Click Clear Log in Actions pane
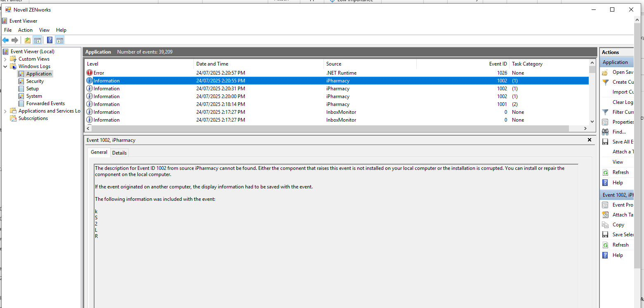The width and height of the screenshot is (644, 308). (x=622, y=102)
